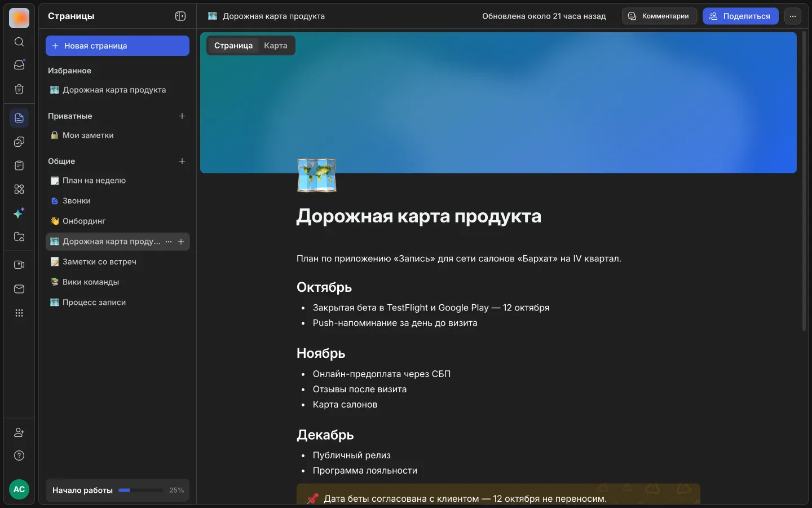Open the three-dot menu in top bar

[x=793, y=16]
